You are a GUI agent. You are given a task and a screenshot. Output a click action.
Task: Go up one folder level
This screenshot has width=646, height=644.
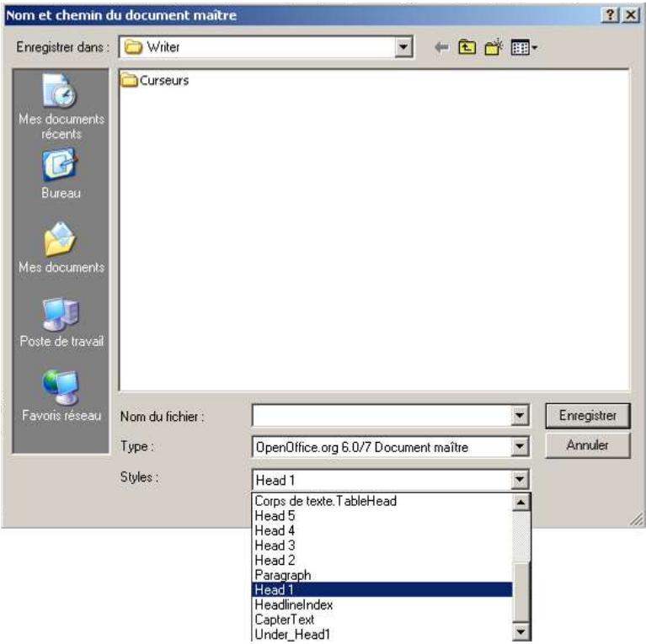click(467, 47)
